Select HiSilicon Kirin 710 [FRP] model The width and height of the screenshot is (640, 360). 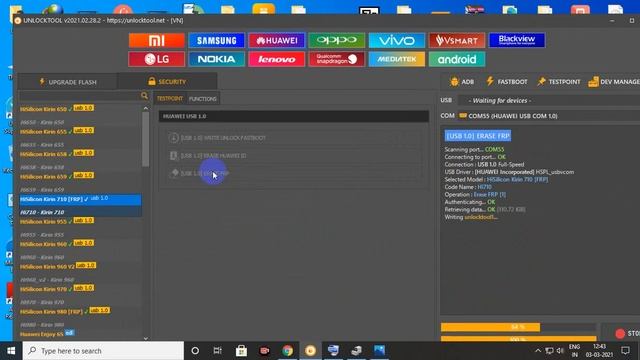[80, 199]
